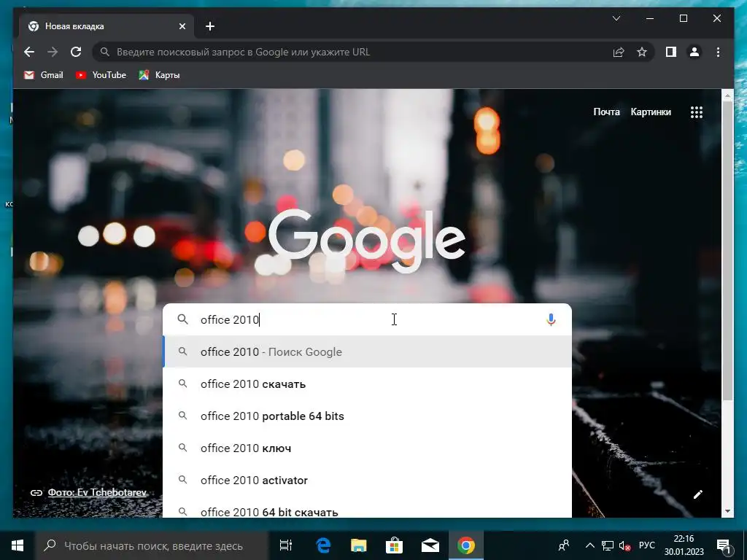Share this page from the address bar
The image size is (747, 560).
coord(619,52)
